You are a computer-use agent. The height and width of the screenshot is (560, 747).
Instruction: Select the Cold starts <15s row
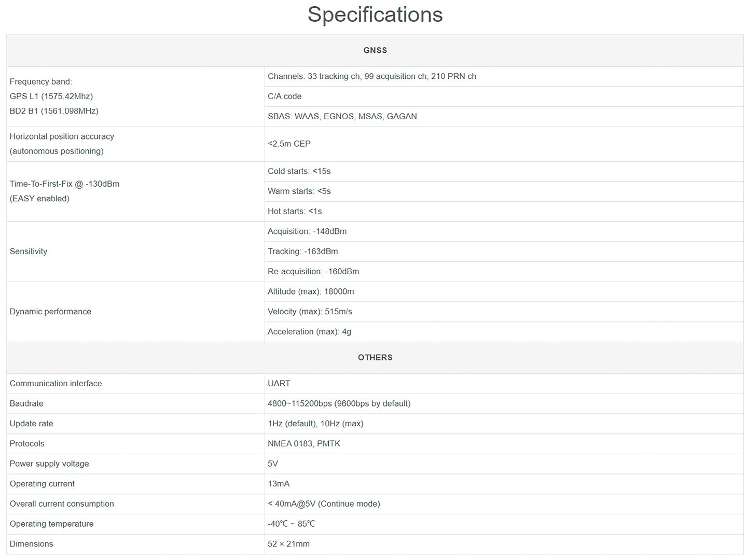point(504,171)
